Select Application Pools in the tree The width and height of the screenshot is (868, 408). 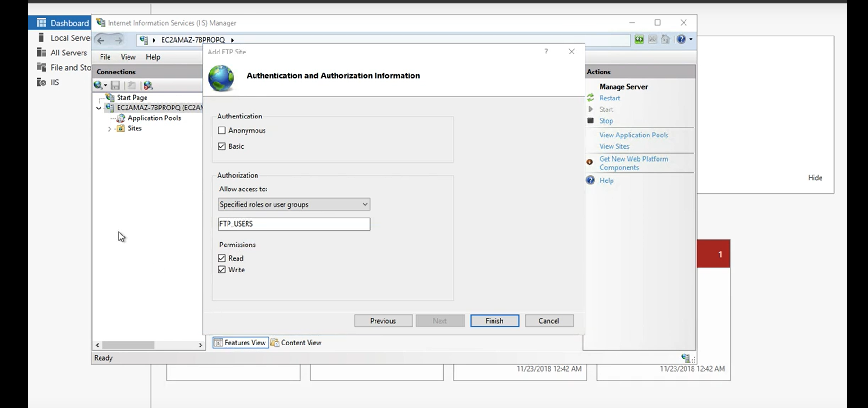coord(154,118)
